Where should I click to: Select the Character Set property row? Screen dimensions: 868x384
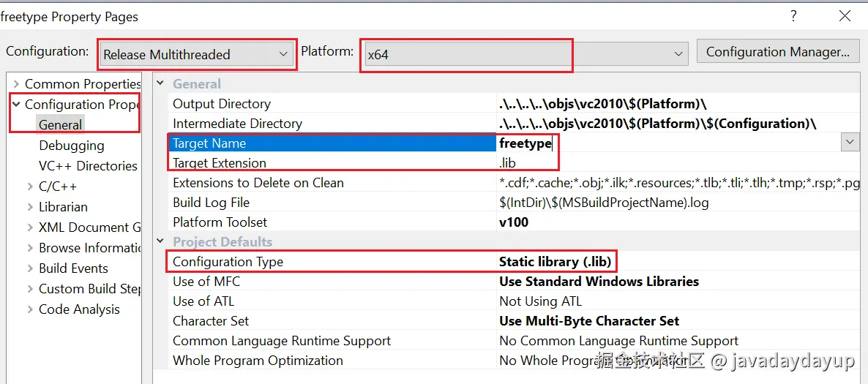[x=211, y=321]
